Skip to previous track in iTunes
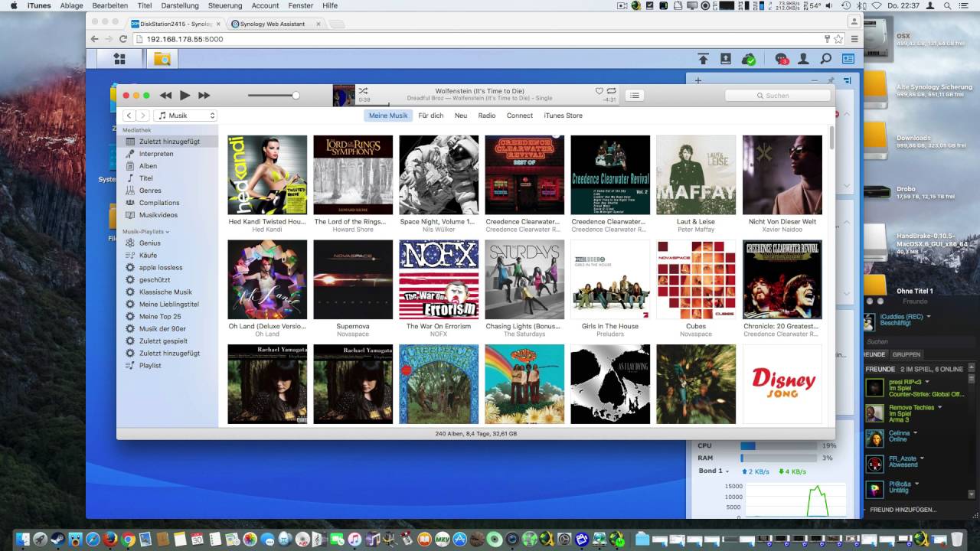This screenshot has height=551, width=980. (x=165, y=96)
